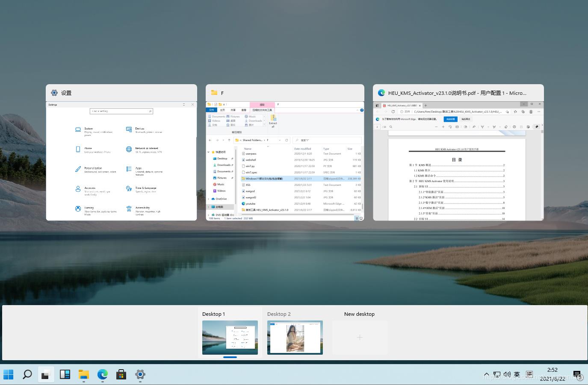Open Microsoft Store from the taskbar

tap(121, 375)
